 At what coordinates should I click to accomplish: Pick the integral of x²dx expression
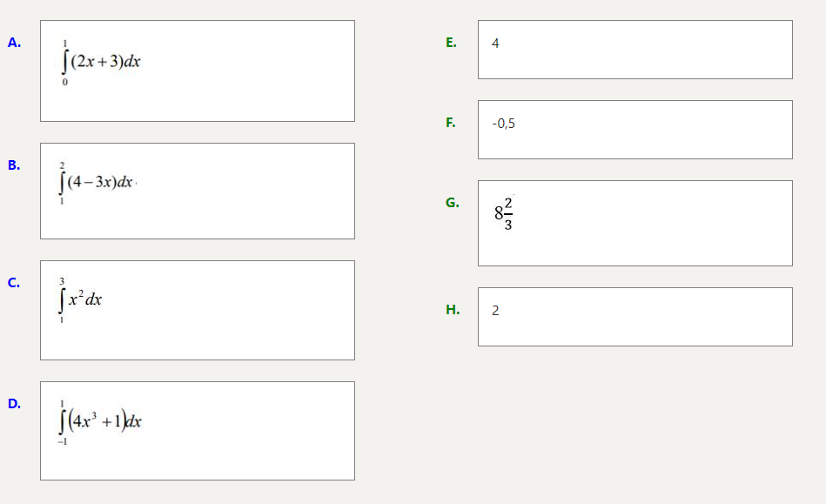tap(81, 299)
